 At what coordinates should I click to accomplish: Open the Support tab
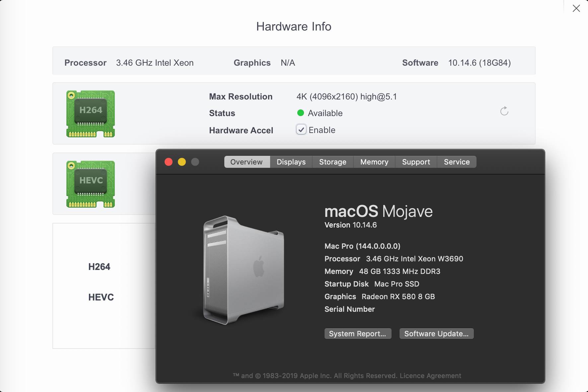point(416,162)
